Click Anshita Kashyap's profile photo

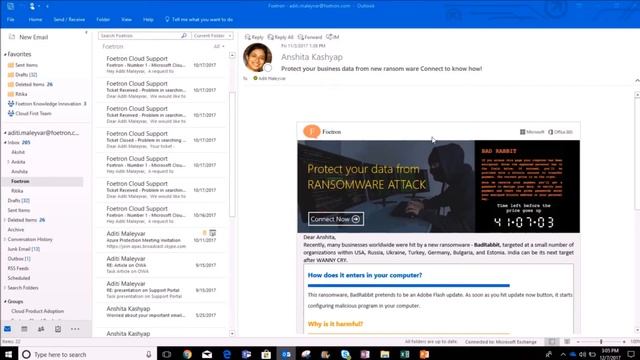tap(257, 57)
